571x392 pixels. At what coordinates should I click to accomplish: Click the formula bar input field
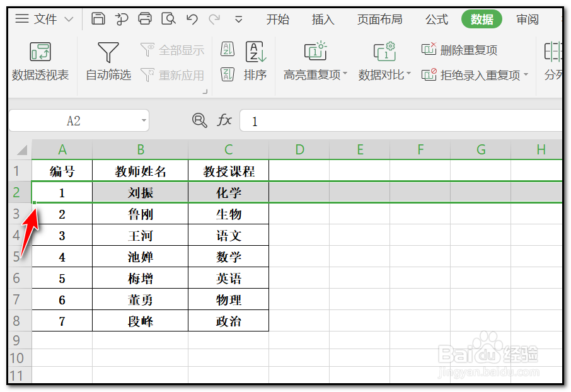pyautogui.click(x=401, y=120)
